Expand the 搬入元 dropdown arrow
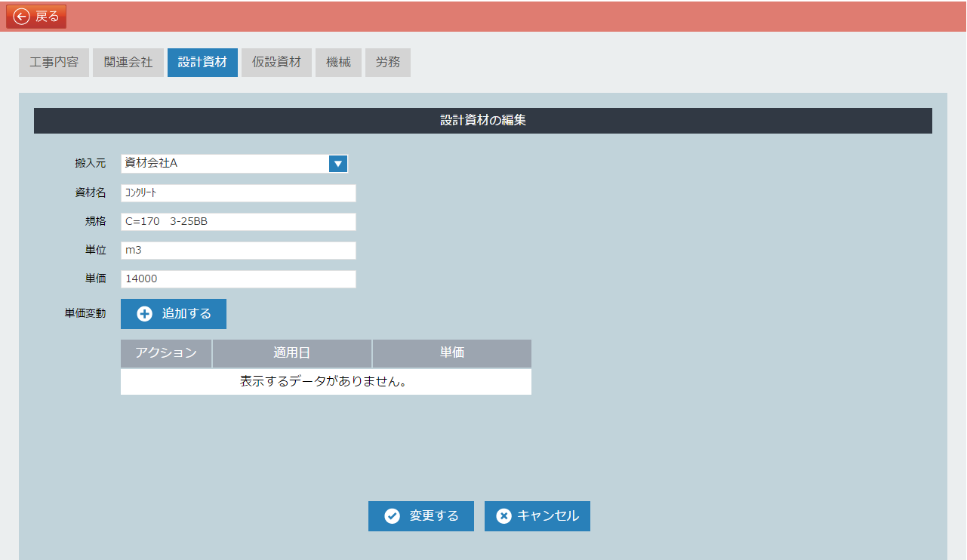 [x=338, y=163]
